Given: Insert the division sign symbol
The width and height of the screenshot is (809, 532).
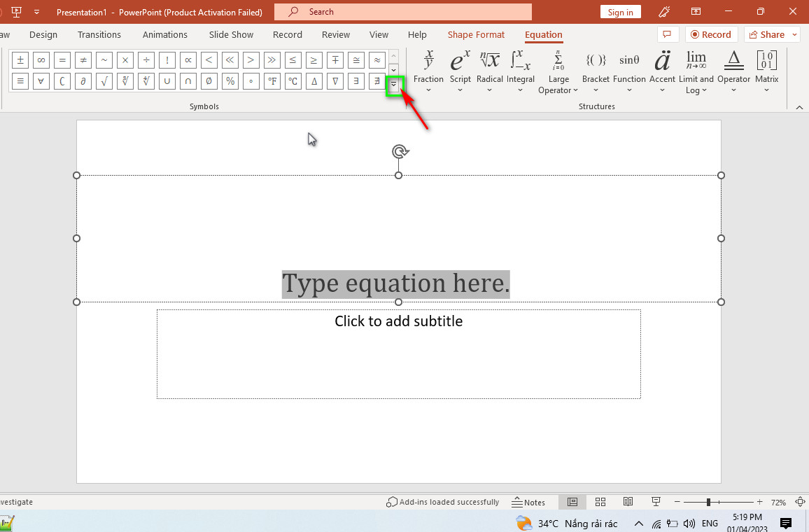Looking at the screenshot, I should tap(146, 60).
